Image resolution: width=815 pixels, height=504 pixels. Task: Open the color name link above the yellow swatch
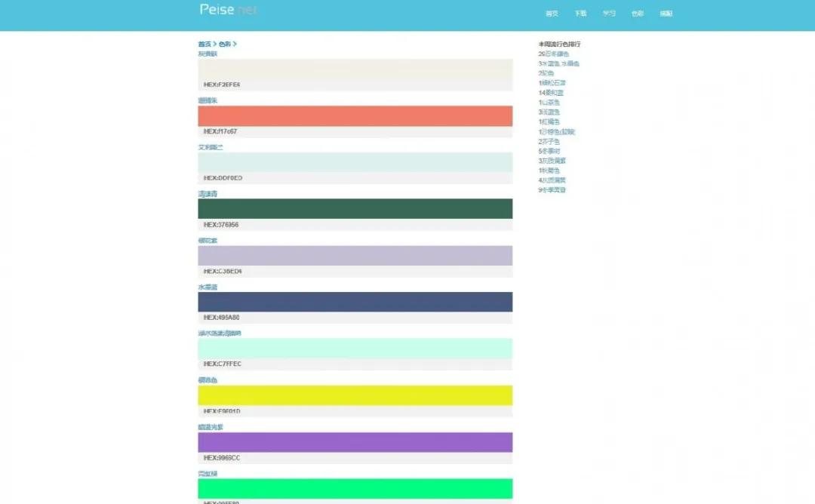(208, 380)
